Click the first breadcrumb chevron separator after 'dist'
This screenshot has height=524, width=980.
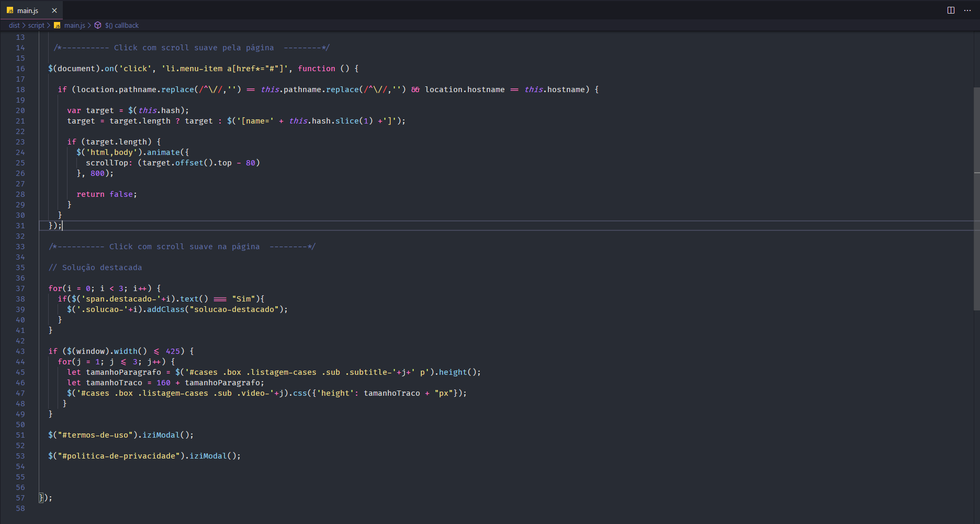24,25
